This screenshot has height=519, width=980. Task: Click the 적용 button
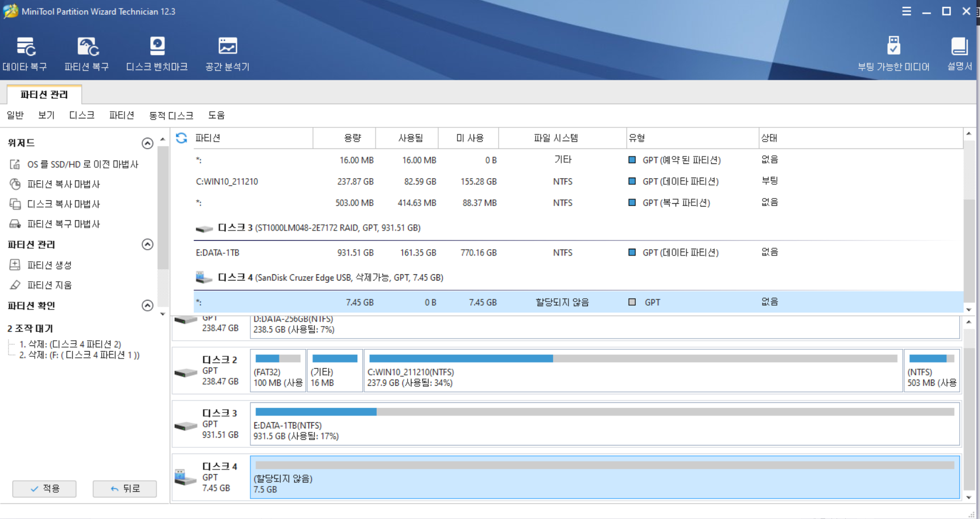[x=44, y=489]
